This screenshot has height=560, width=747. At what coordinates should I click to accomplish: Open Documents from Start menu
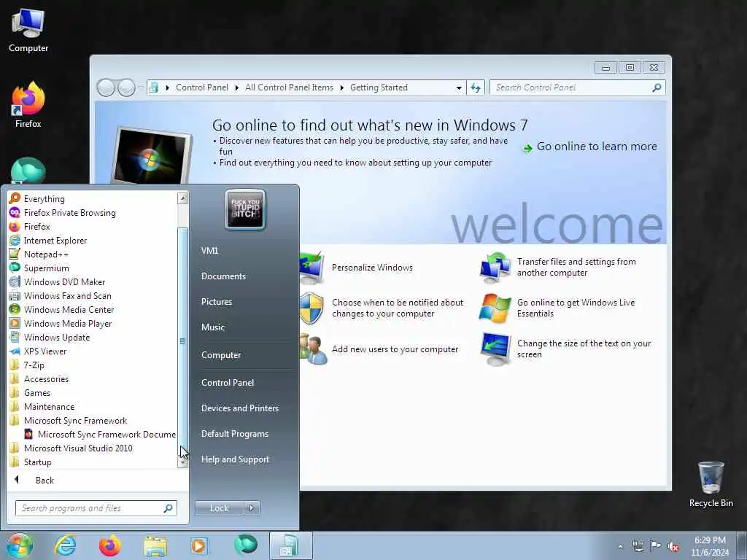[223, 276]
